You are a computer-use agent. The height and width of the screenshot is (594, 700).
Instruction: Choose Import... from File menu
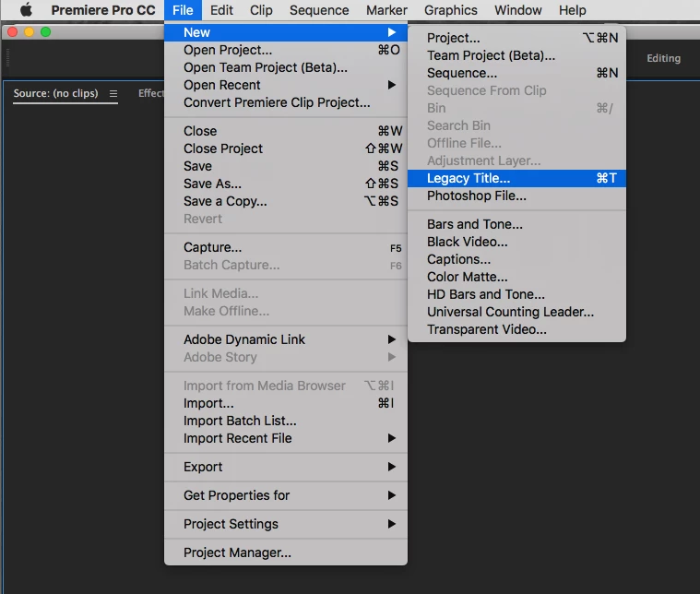(286, 403)
